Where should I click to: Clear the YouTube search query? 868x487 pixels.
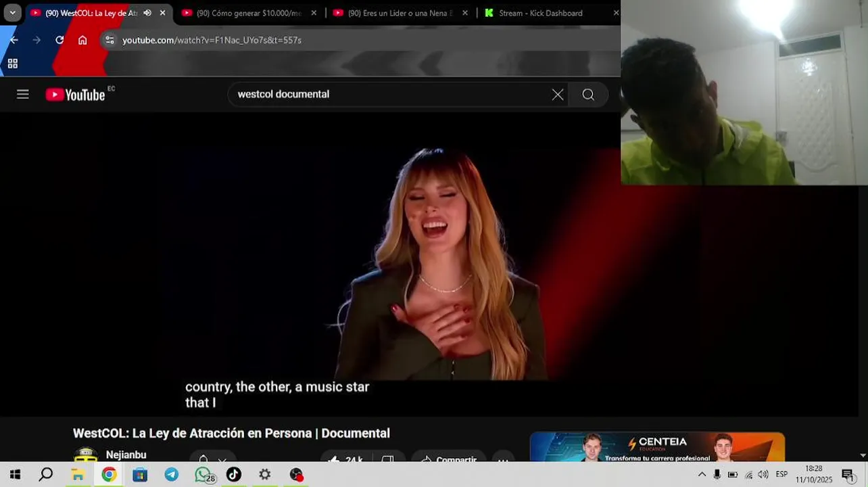click(558, 95)
